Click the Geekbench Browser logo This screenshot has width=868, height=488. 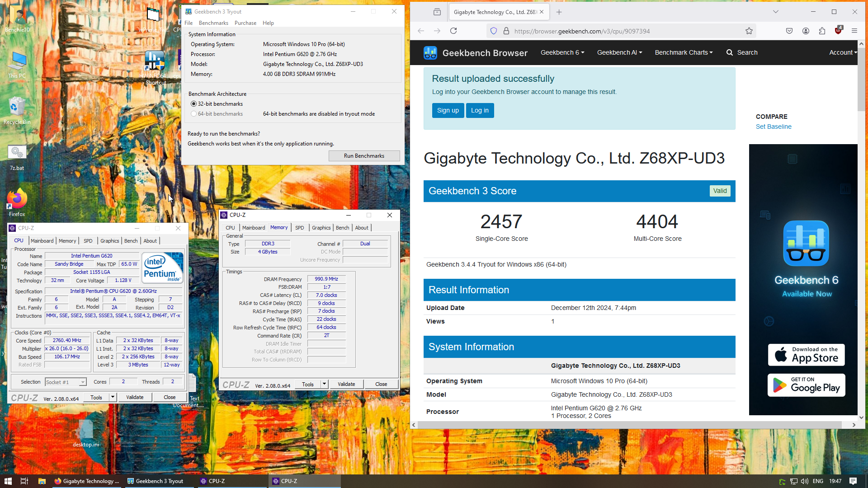[x=430, y=53]
